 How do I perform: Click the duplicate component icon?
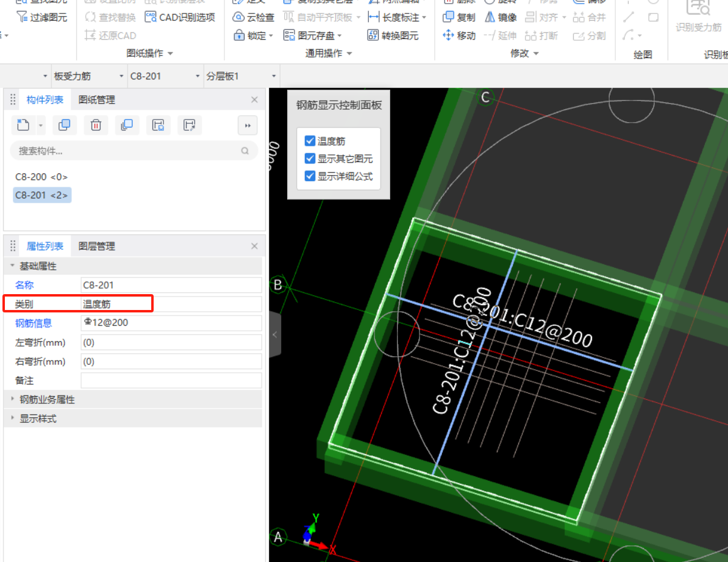click(65, 125)
